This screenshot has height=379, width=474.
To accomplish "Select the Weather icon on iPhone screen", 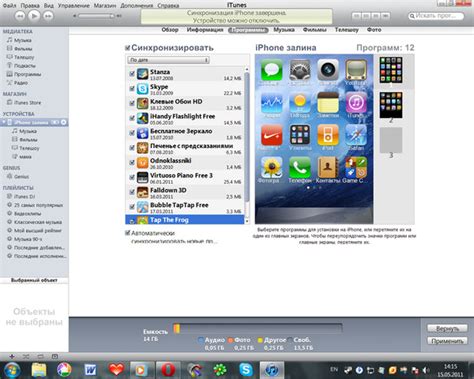I will [300, 103].
